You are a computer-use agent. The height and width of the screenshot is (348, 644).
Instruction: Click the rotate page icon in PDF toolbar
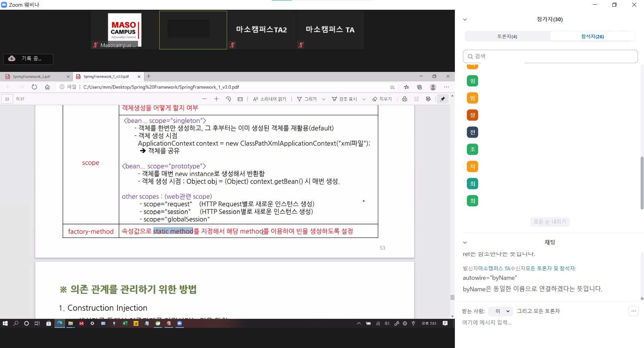[228, 99]
